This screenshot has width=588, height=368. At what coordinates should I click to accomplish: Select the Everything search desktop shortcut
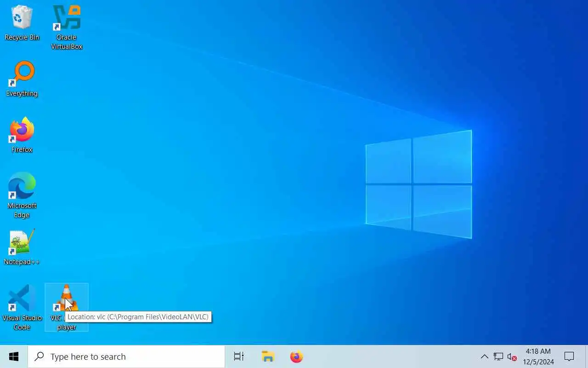point(22,79)
